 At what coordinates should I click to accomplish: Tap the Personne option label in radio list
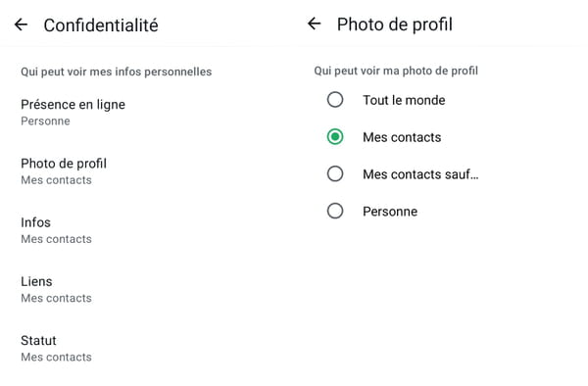tap(390, 212)
